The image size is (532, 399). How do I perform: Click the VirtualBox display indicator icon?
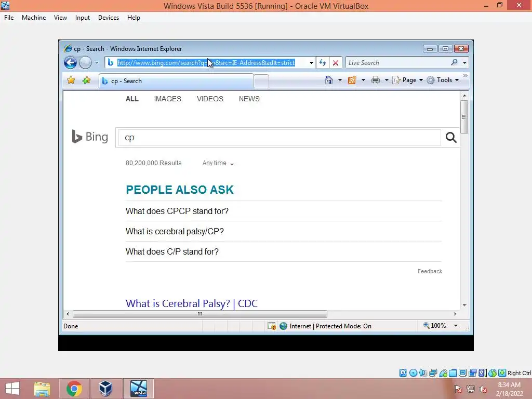tap(462, 373)
